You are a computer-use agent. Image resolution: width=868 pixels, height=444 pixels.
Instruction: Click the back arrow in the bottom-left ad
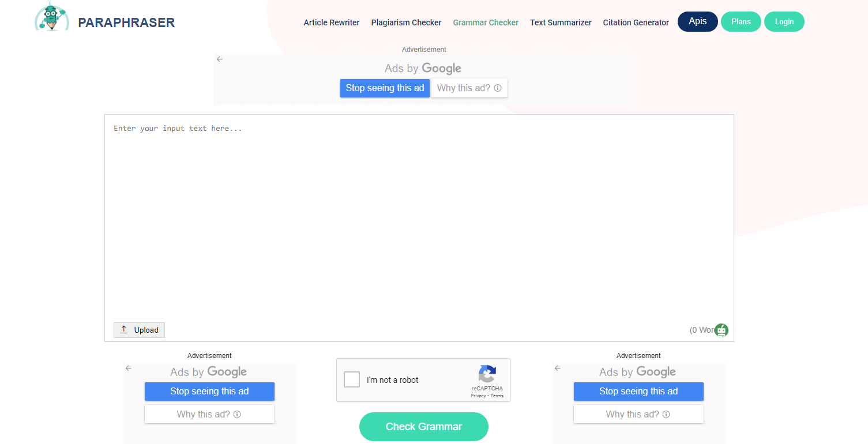click(129, 368)
